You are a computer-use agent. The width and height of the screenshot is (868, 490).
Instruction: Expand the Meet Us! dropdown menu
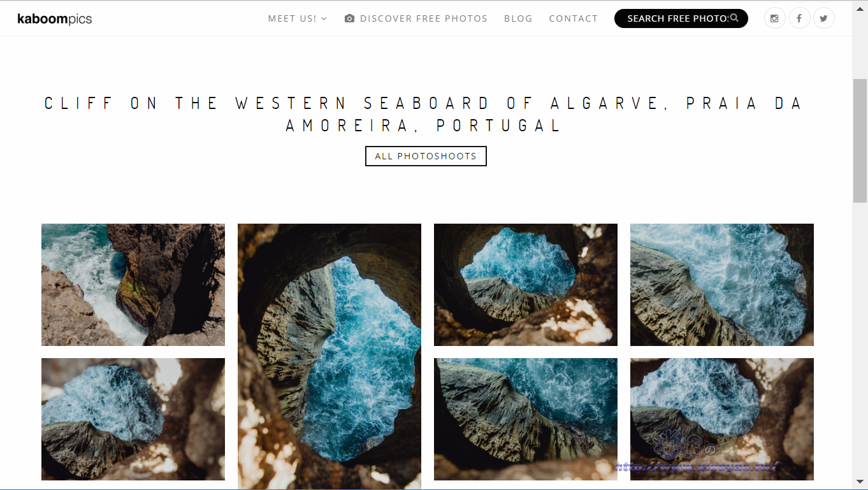298,18
